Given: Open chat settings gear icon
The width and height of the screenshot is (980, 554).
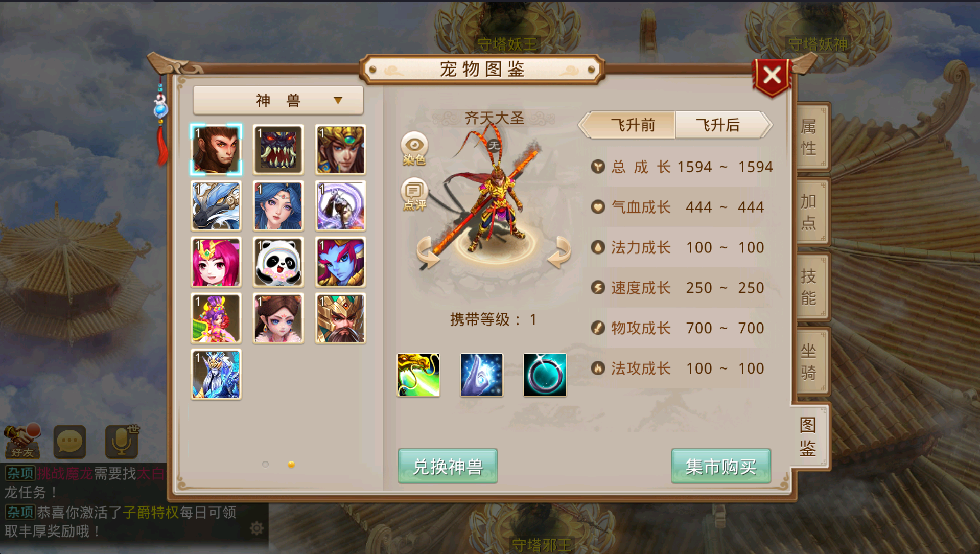Looking at the screenshot, I should pyautogui.click(x=256, y=528).
